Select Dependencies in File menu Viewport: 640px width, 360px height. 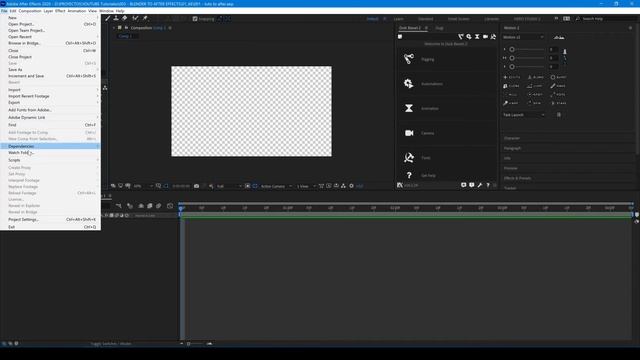pos(51,146)
